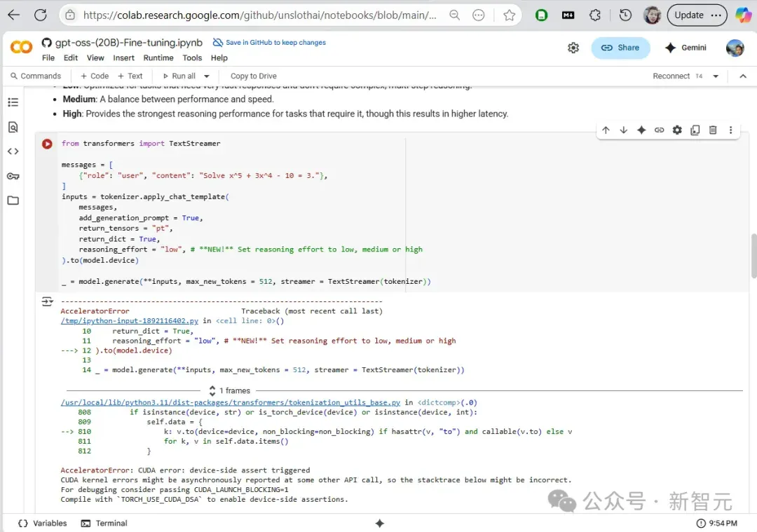Expand the 1 frames traceback section
Screen dimensions: 757x532
pos(230,390)
